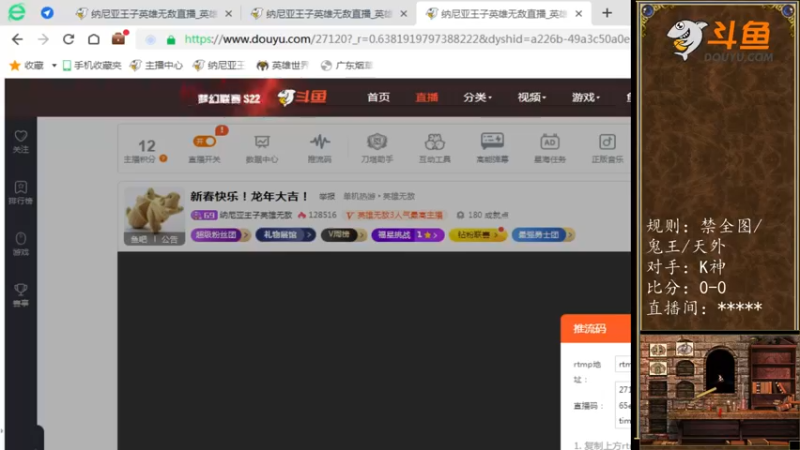Open the 排行榜 sidebar icon

(x=21, y=192)
